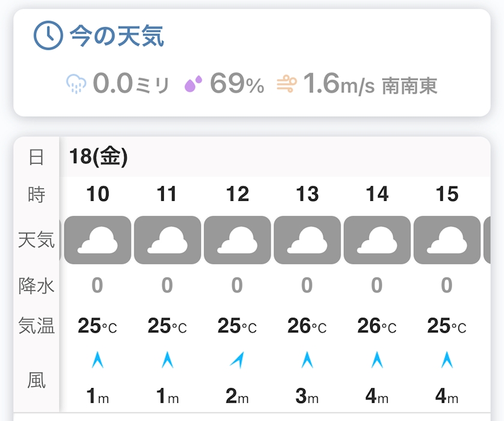Click the 69% humidity value

tap(237, 85)
